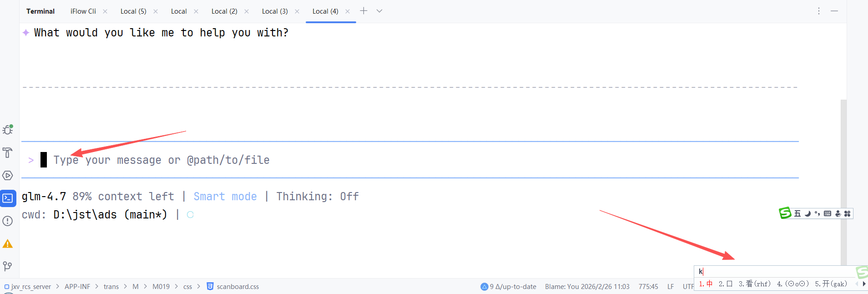Open the Debug tool window
This screenshot has width=868, height=294.
(x=8, y=130)
